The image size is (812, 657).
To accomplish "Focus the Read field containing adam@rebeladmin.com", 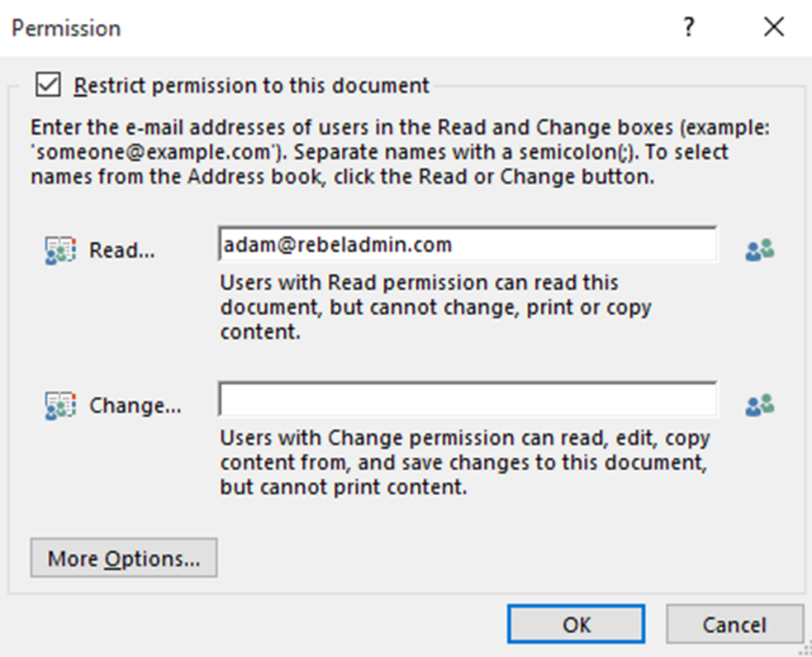I will (468, 245).
